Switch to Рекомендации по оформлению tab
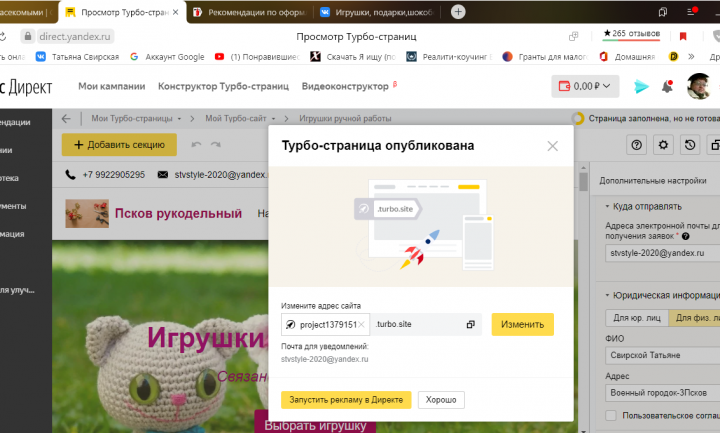 click(x=251, y=12)
